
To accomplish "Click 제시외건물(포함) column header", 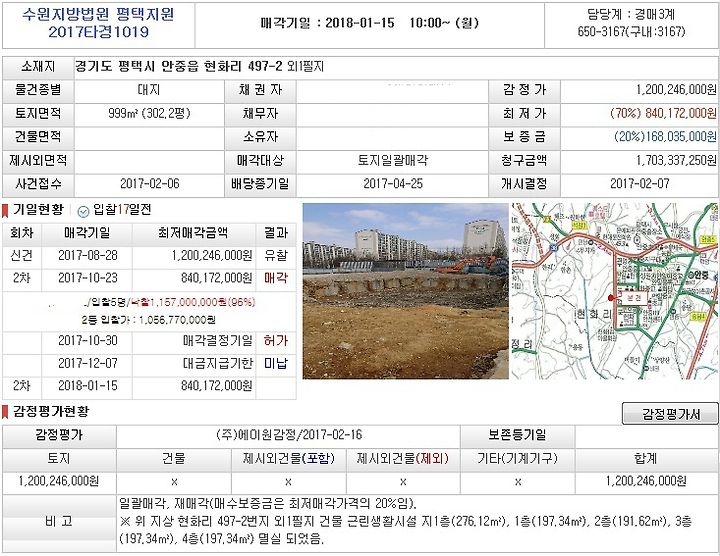I will pos(288,458).
